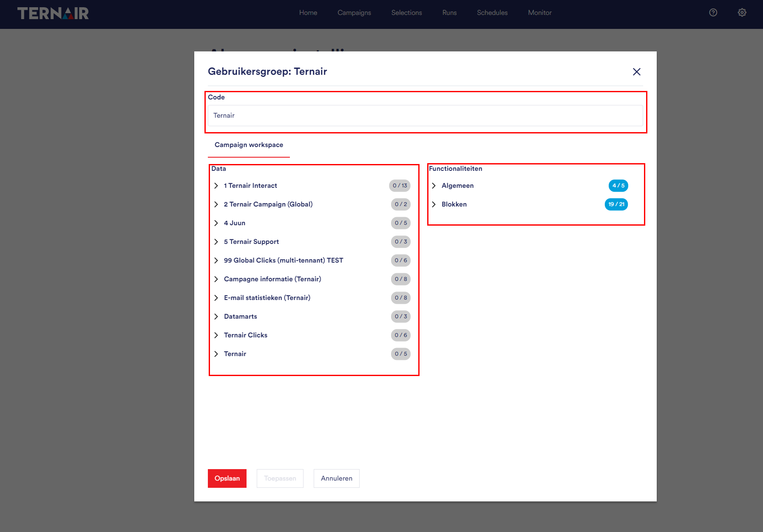Open the settings gear icon
Viewport: 763px width, 532px height.
742,13
